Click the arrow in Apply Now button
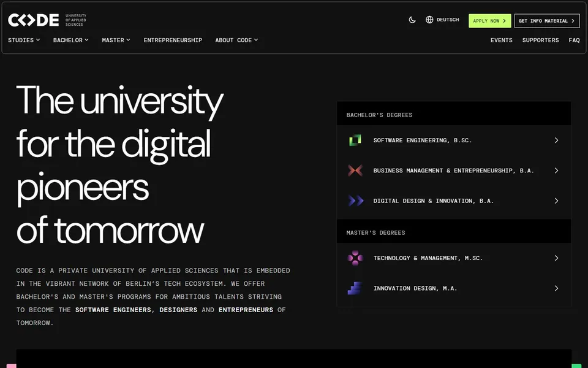 point(504,21)
